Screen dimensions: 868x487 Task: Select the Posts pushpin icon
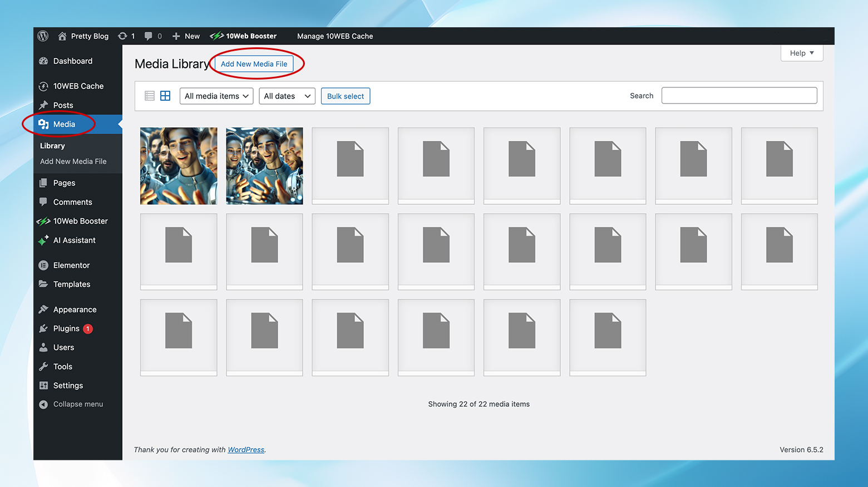(x=43, y=105)
